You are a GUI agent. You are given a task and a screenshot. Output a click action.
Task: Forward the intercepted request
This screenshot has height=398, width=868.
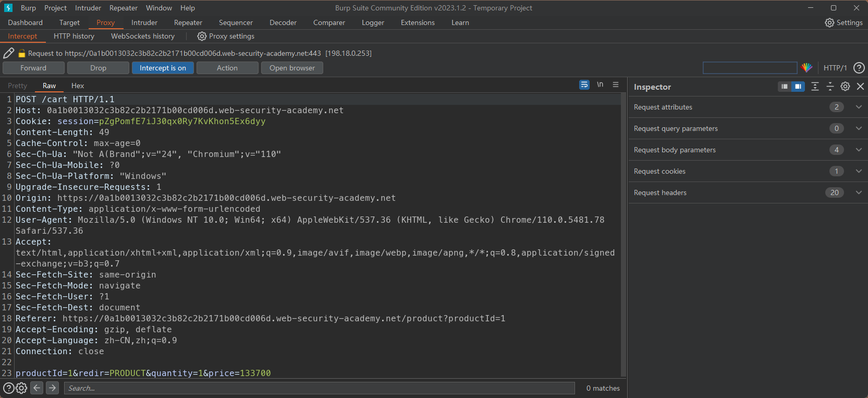click(x=33, y=68)
